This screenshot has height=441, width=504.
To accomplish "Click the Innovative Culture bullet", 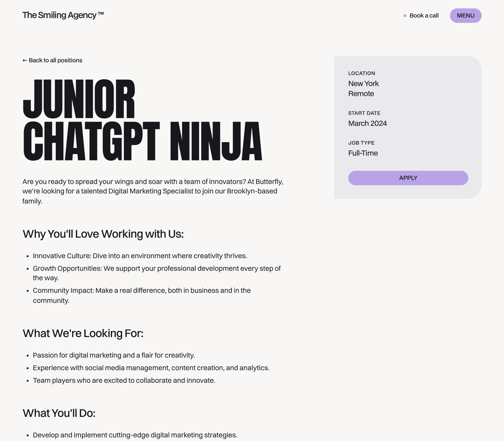I will pos(140,256).
